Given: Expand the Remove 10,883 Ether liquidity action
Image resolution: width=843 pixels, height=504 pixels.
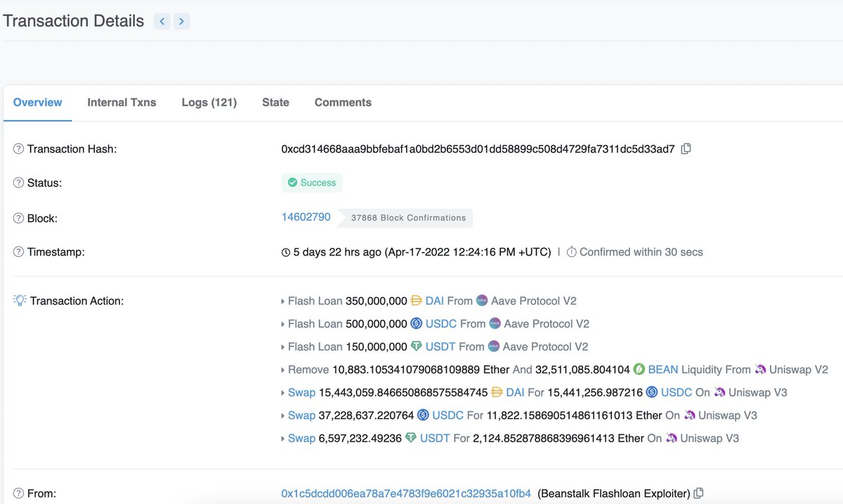Looking at the screenshot, I should pyautogui.click(x=283, y=370).
